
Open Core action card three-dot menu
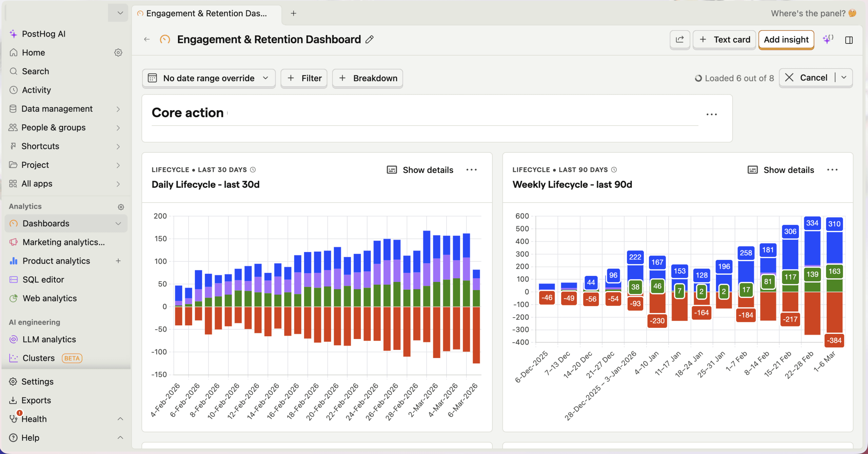tap(711, 114)
